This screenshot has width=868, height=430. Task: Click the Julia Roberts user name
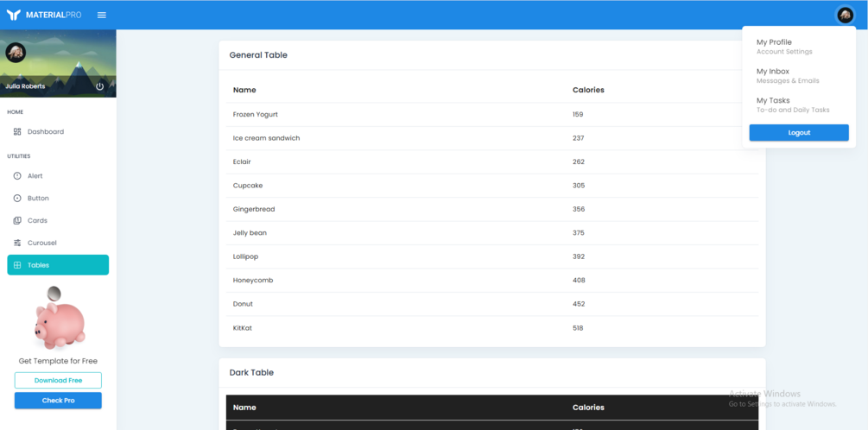point(25,86)
